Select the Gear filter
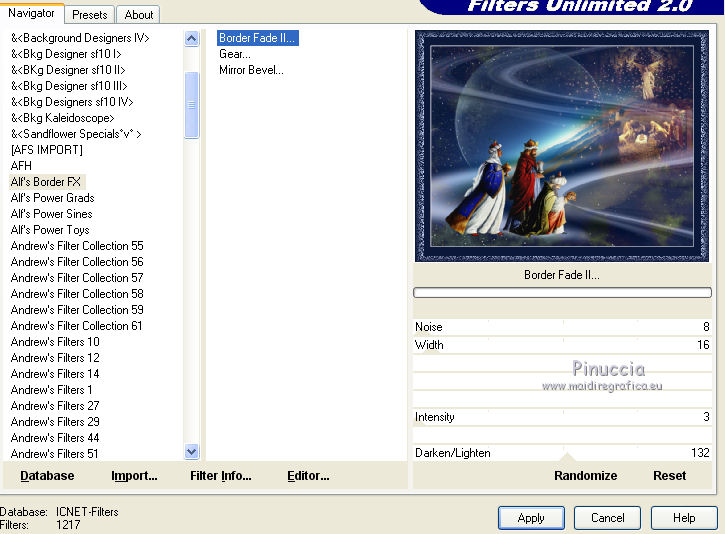 (x=235, y=54)
